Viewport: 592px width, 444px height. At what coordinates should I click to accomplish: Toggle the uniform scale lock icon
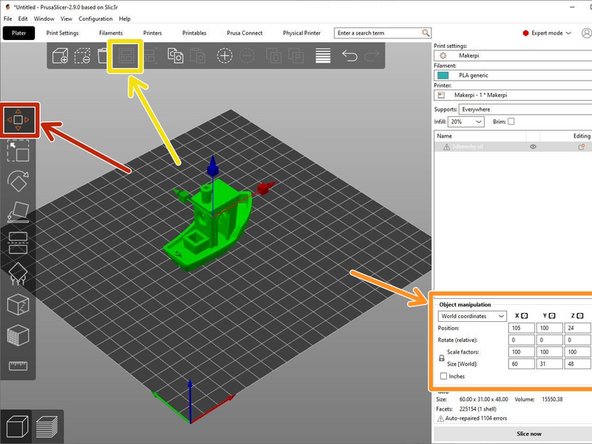coord(441,358)
